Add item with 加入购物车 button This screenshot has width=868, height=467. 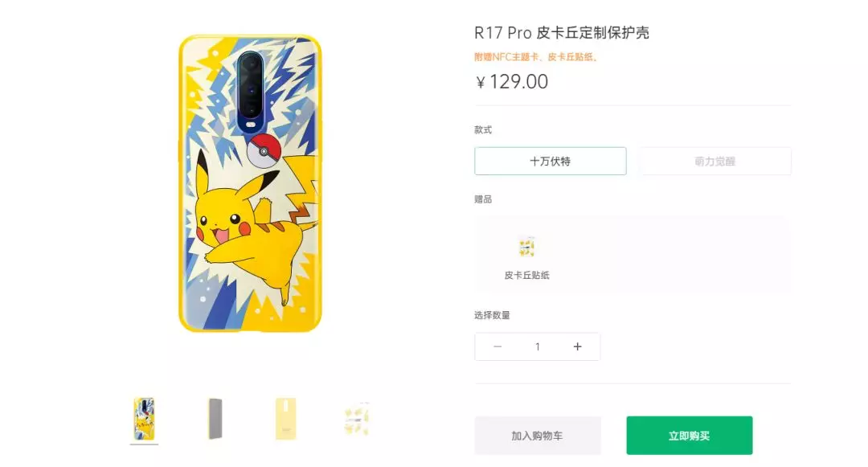click(x=538, y=436)
